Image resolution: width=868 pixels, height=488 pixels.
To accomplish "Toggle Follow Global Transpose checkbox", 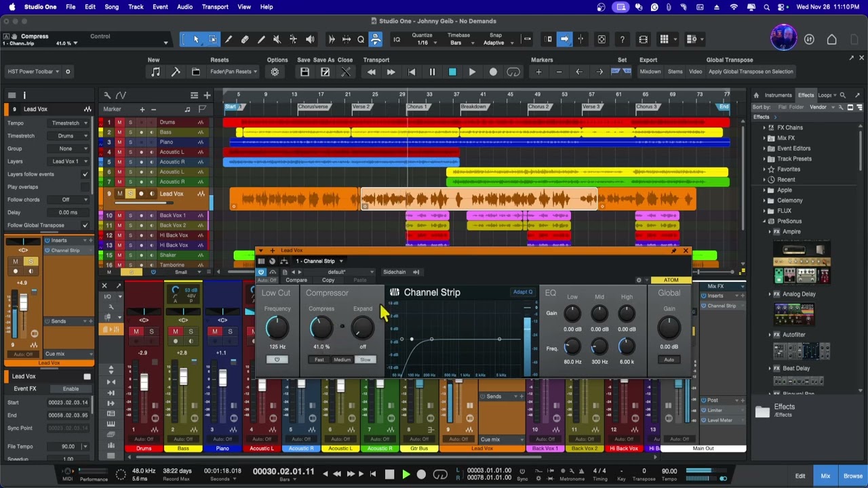I will 85,225.
